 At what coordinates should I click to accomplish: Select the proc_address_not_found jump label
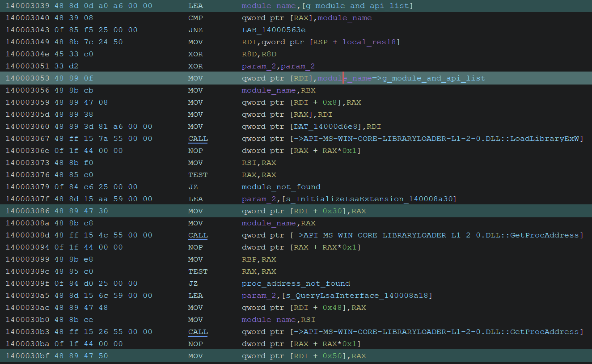coord(296,284)
